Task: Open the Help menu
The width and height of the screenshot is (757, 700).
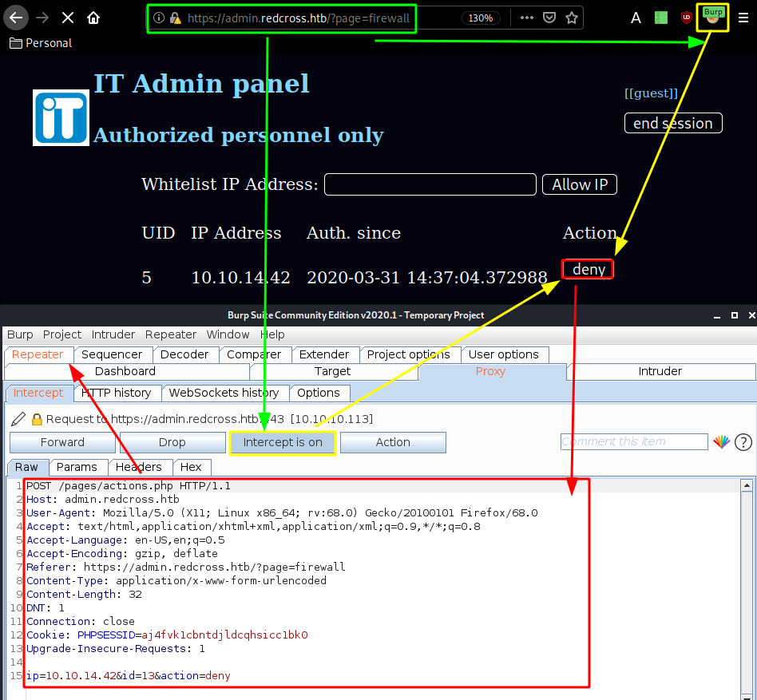Action: pyautogui.click(x=272, y=334)
